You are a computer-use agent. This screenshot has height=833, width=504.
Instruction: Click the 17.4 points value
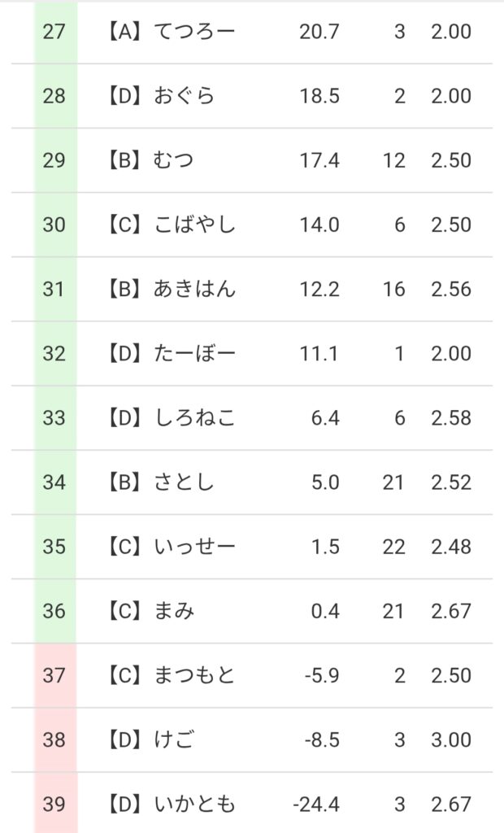coord(319,161)
